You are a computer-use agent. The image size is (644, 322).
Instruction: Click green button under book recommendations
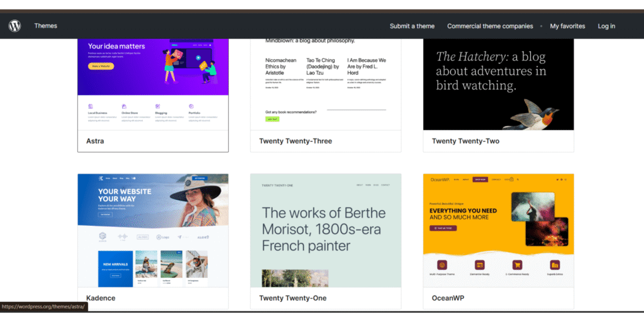tap(272, 119)
